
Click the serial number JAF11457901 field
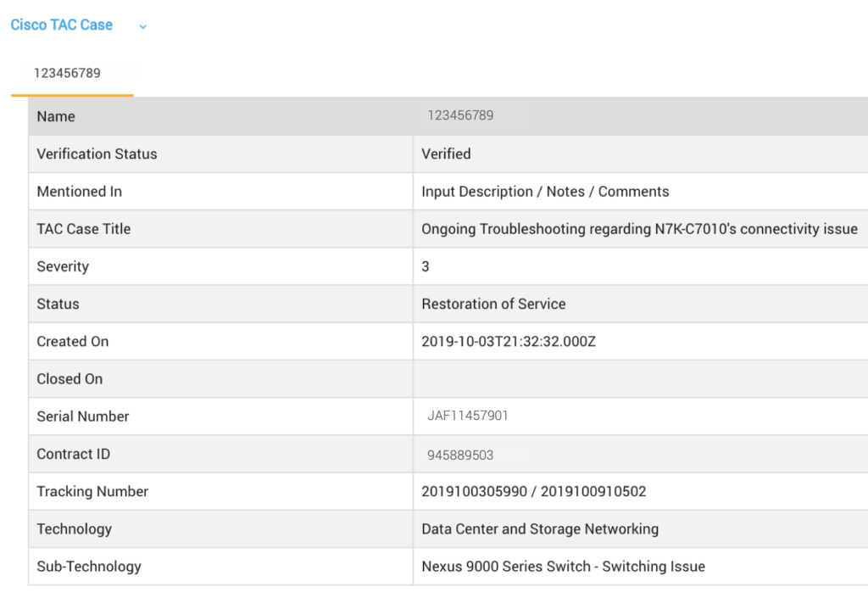click(x=467, y=416)
